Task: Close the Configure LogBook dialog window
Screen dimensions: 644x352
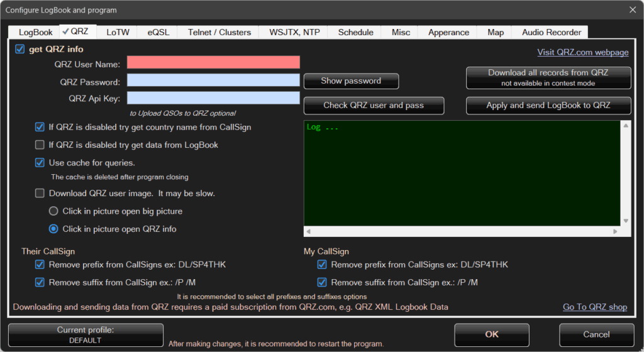Action: point(632,9)
